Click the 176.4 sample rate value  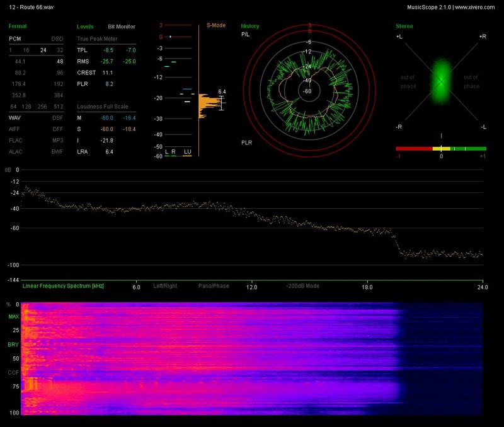(19, 84)
